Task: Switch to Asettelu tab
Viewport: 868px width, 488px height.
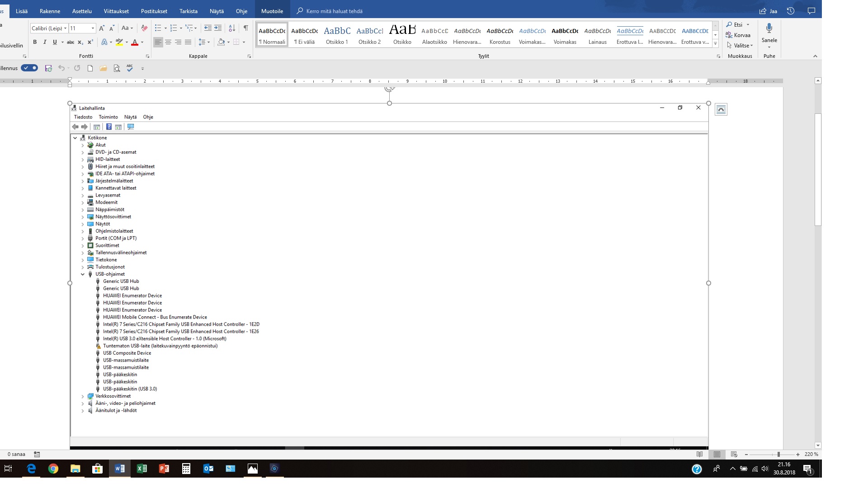Action: pyautogui.click(x=82, y=11)
